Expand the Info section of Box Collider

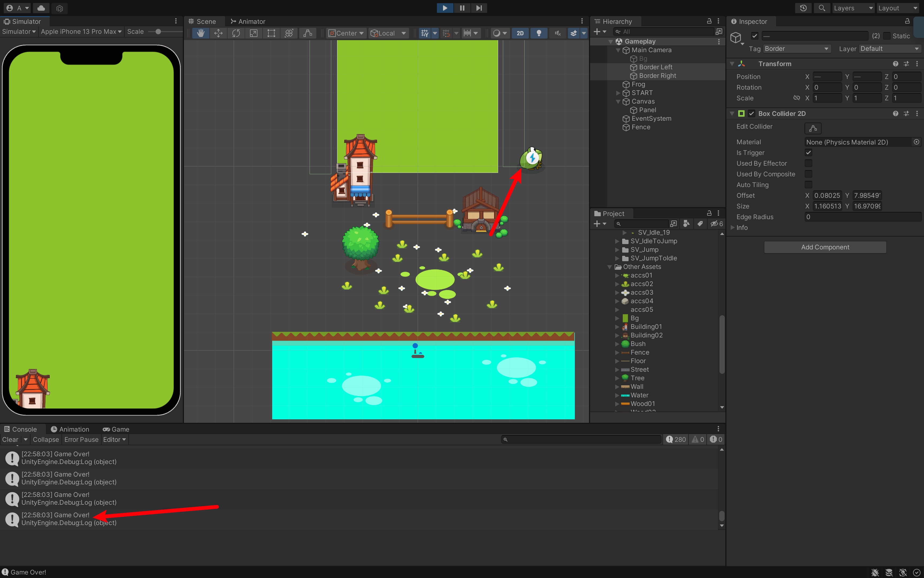pyautogui.click(x=732, y=227)
